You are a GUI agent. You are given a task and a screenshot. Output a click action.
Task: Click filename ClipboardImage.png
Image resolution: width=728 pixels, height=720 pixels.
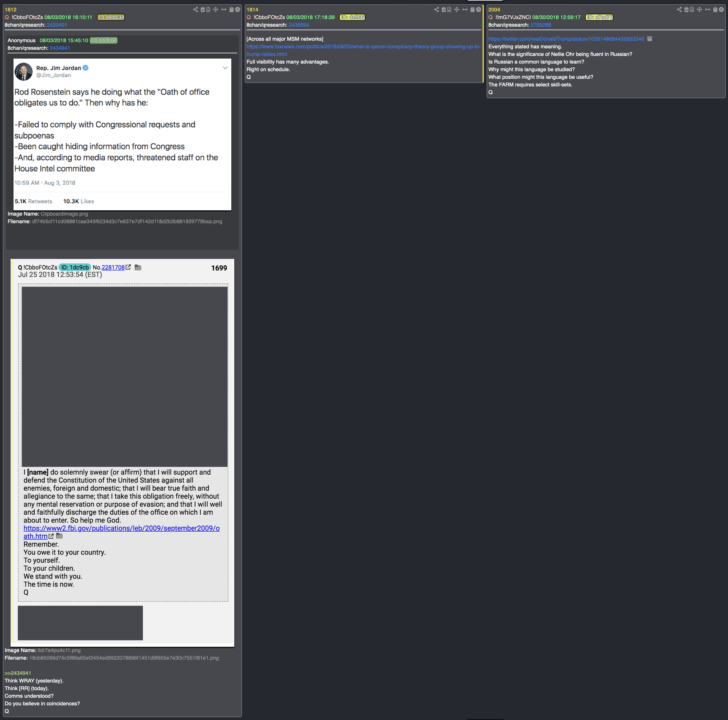point(64,214)
